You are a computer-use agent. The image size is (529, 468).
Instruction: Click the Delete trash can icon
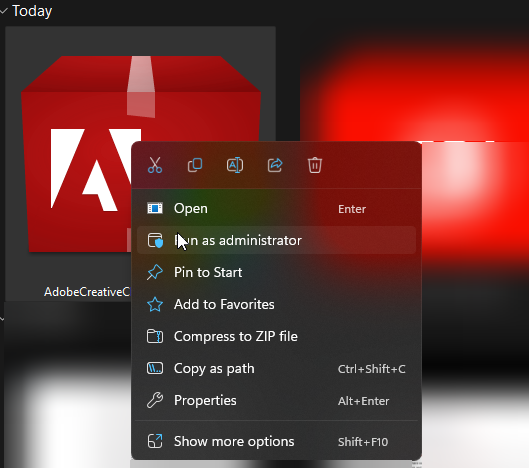(315, 165)
